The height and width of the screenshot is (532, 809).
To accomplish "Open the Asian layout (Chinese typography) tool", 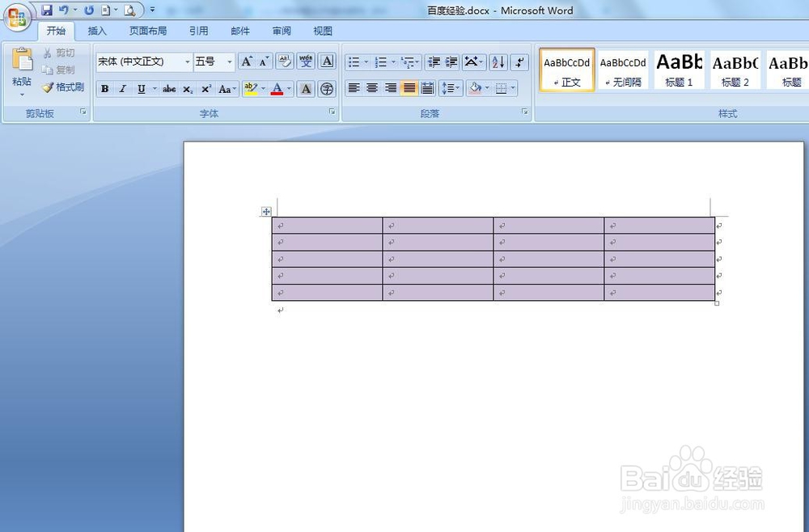I will pos(473,62).
